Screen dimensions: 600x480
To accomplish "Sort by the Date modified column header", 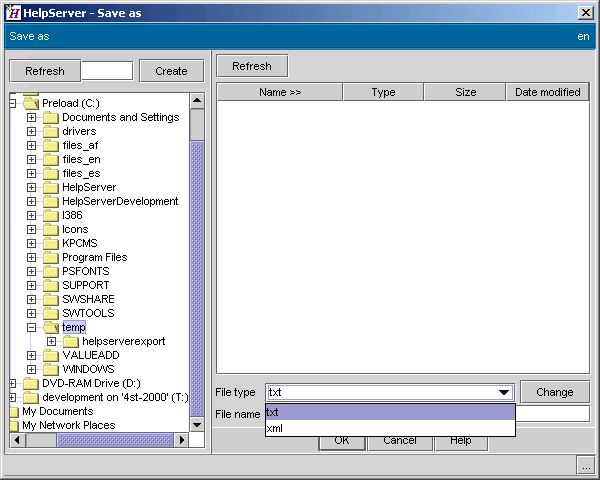I will (548, 92).
